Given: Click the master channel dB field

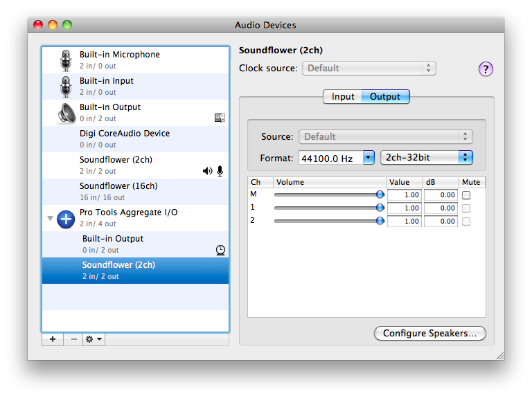Looking at the screenshot, I should click(441, 195).
